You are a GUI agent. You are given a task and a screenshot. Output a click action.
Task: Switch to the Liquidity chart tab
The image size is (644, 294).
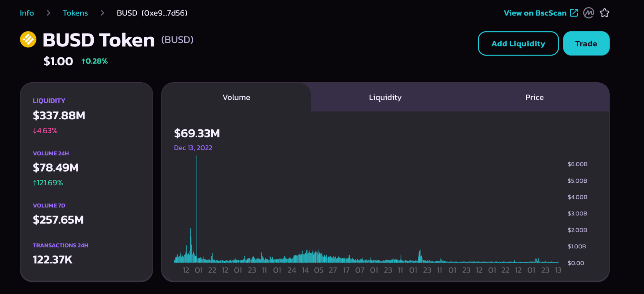point(385,97)
